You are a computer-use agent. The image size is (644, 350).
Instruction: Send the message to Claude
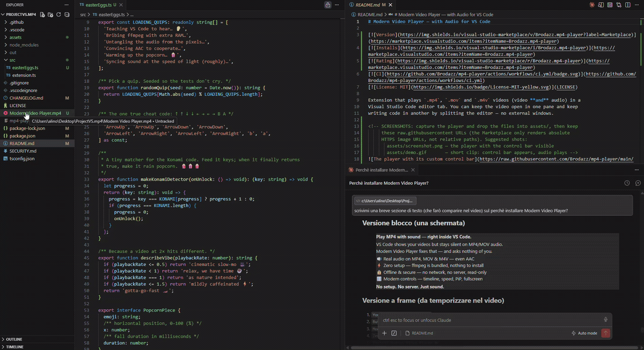coord(605,333)
